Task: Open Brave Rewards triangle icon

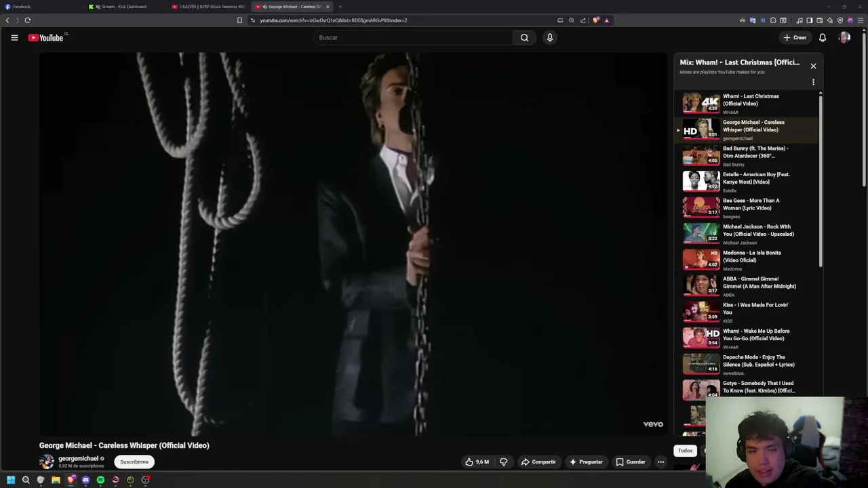Action: pos(606,20)
